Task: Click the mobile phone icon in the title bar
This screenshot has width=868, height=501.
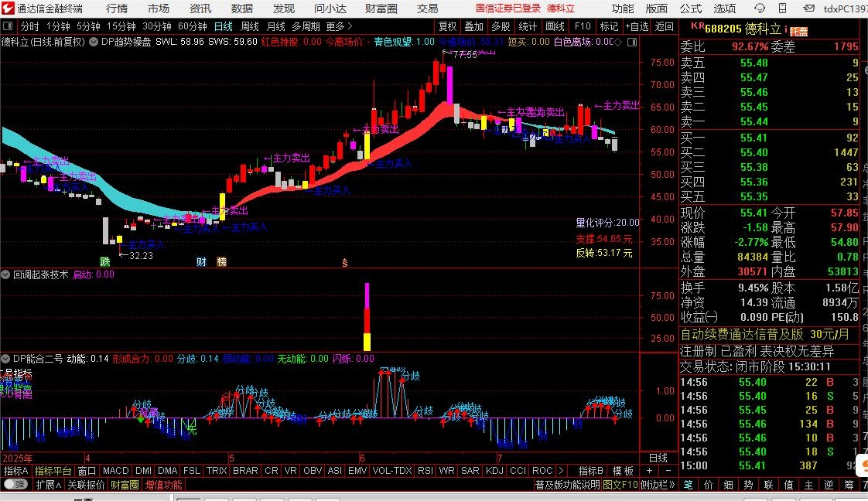Action: click(782, 9)
